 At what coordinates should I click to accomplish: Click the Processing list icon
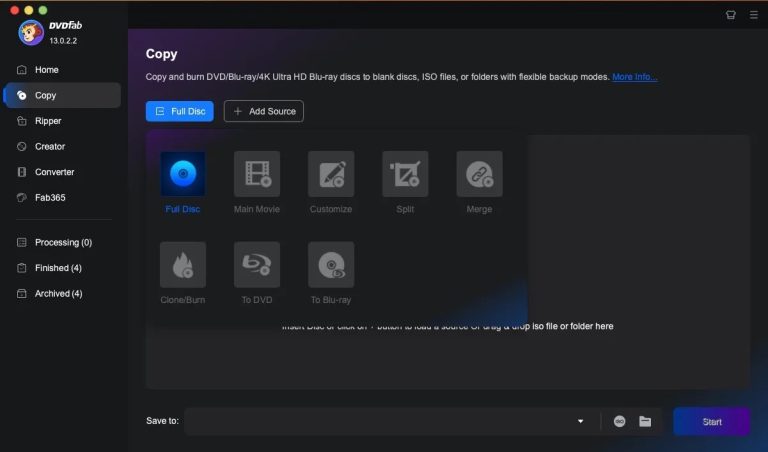[22, 242]
